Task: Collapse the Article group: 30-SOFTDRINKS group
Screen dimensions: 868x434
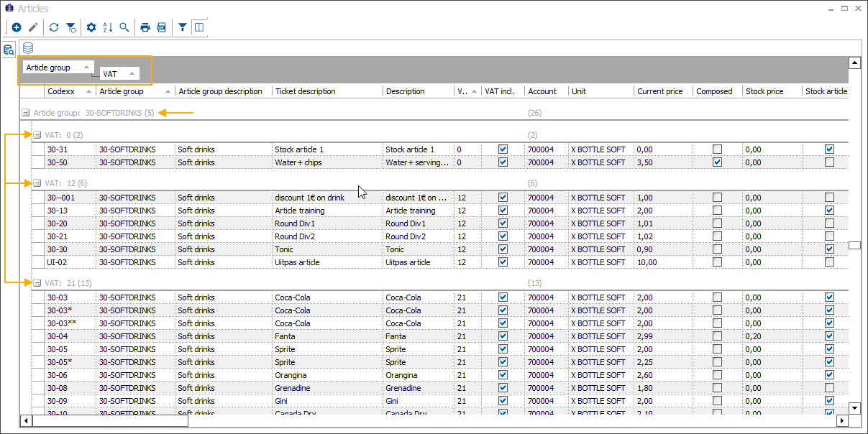Action: point(26,113)
